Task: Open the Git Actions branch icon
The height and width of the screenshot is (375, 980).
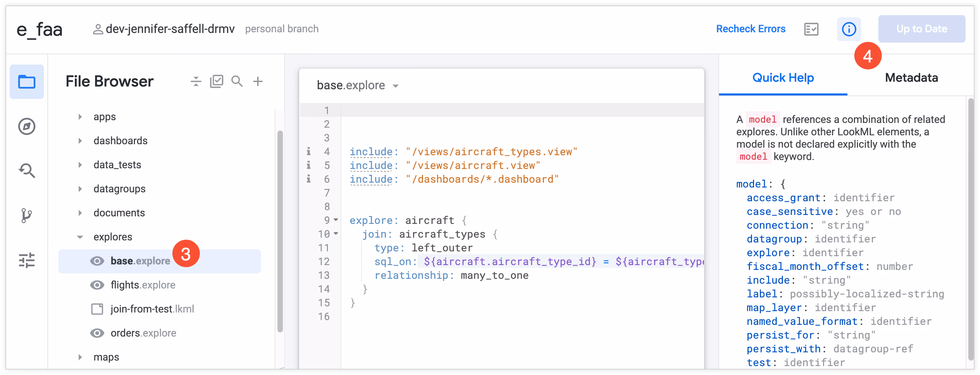Action: click(x=27, y=215)
